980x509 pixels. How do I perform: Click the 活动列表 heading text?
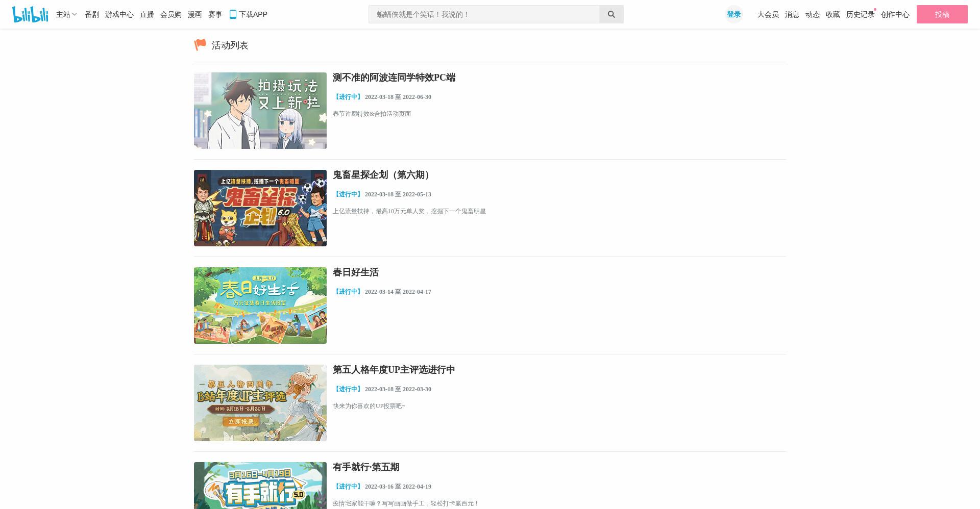[x=230, y=45]
